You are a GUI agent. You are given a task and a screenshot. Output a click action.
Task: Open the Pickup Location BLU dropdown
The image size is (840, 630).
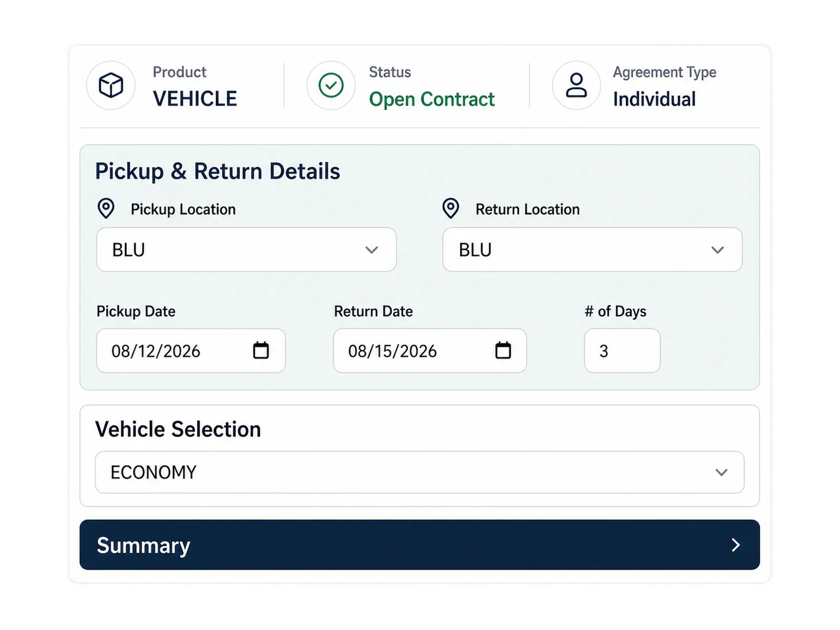(x=246, y=249)
